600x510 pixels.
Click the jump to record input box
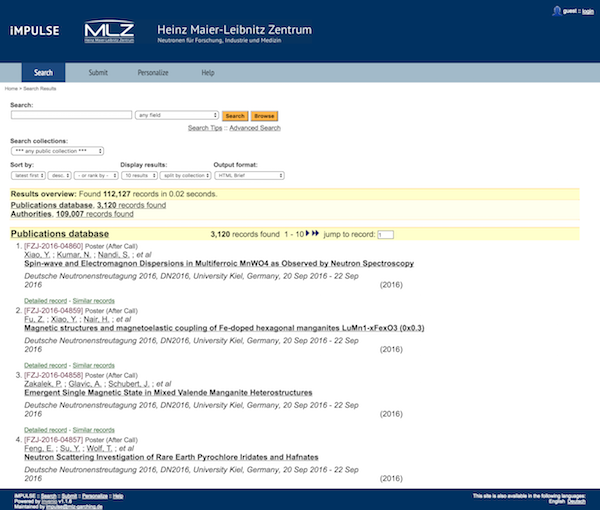tap(387, 234)
